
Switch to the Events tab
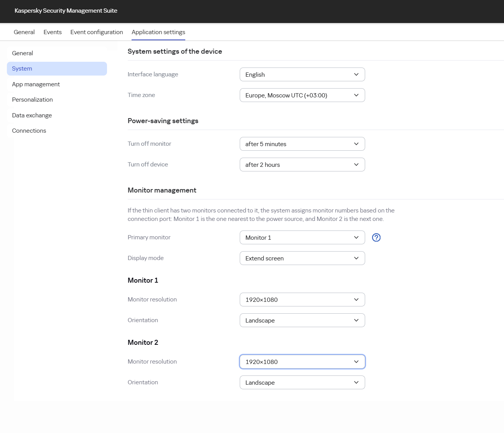click(53, 32)
